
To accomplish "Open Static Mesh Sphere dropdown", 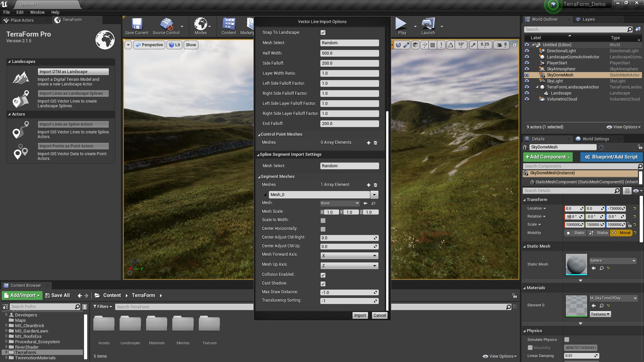I will tap(613, 261).
